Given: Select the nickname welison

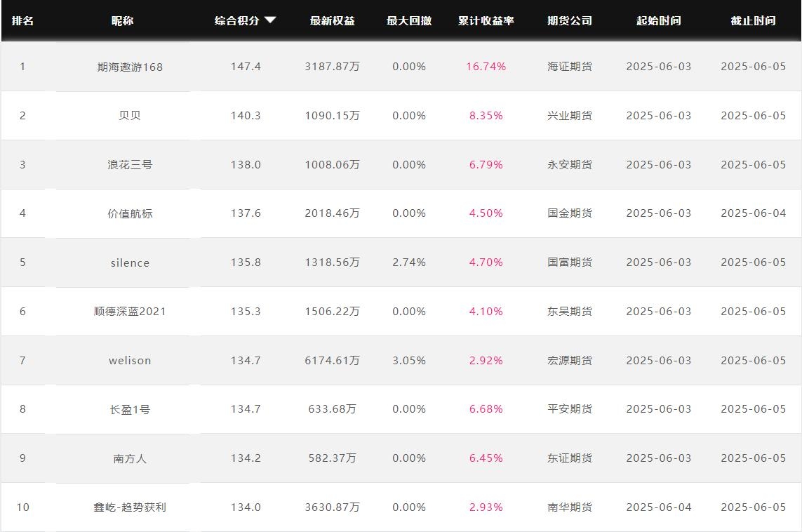Looking at the screenshot, I should pos(130,361).
